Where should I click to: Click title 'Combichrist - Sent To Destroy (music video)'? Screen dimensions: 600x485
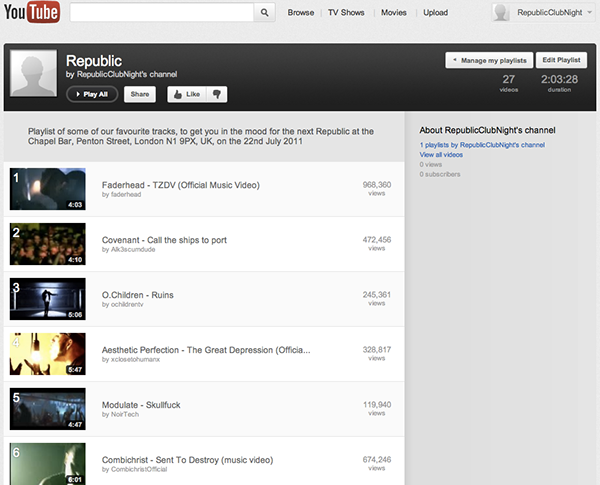[x=188, y=460]
